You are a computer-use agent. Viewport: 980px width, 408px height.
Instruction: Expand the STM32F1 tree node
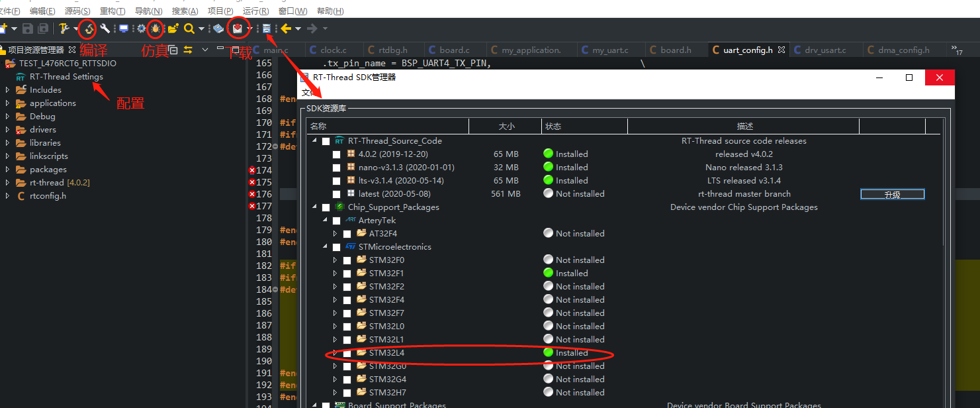tap(335, 273)
